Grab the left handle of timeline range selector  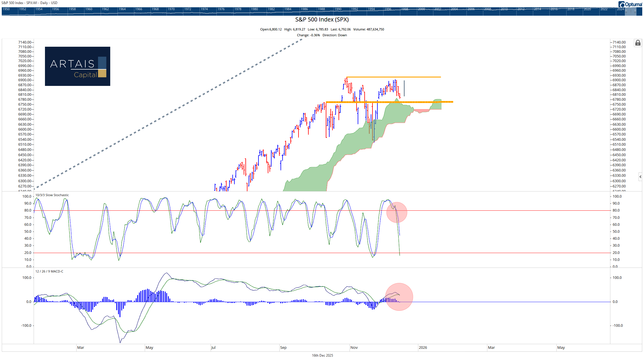click(x=626, y=11)
